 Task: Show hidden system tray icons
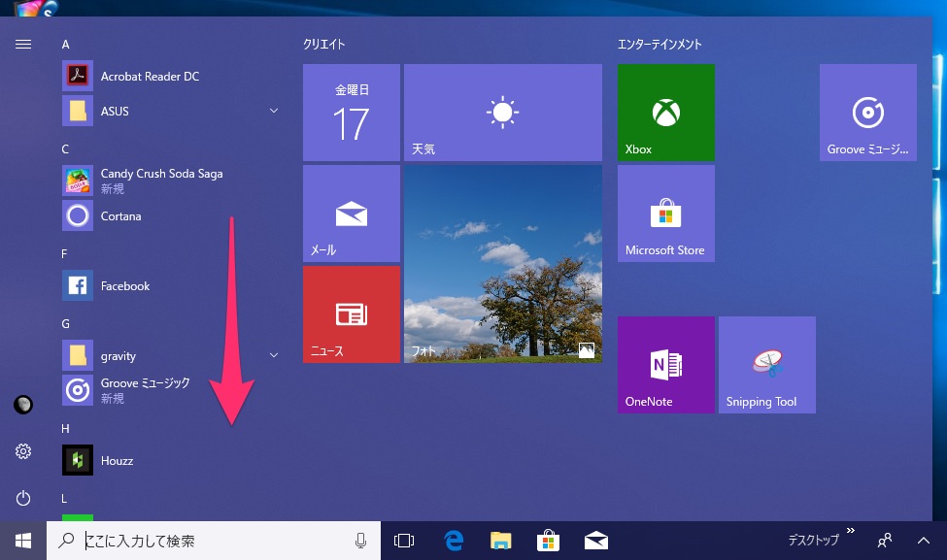point(924,541)
